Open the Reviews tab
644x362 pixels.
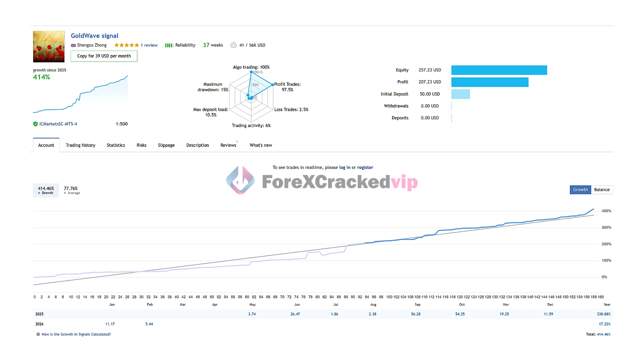pos(228,145)
